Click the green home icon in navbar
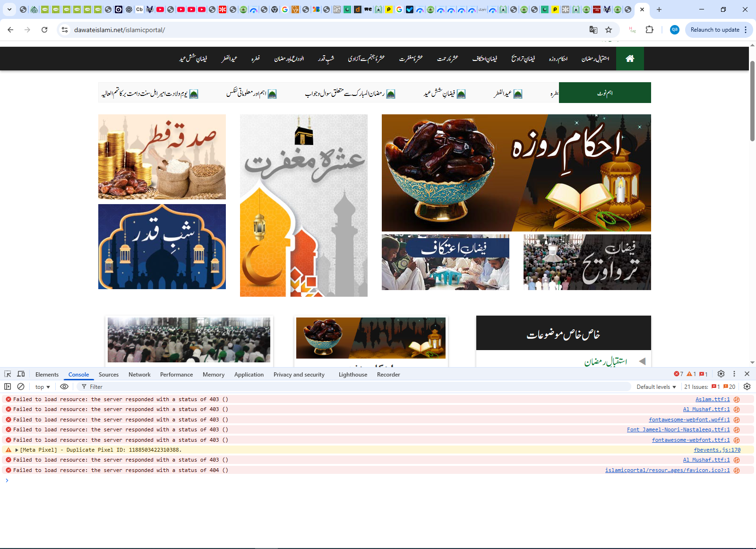Image resolution: width=756 pixels, height=549 pixels. click(629, 59)
